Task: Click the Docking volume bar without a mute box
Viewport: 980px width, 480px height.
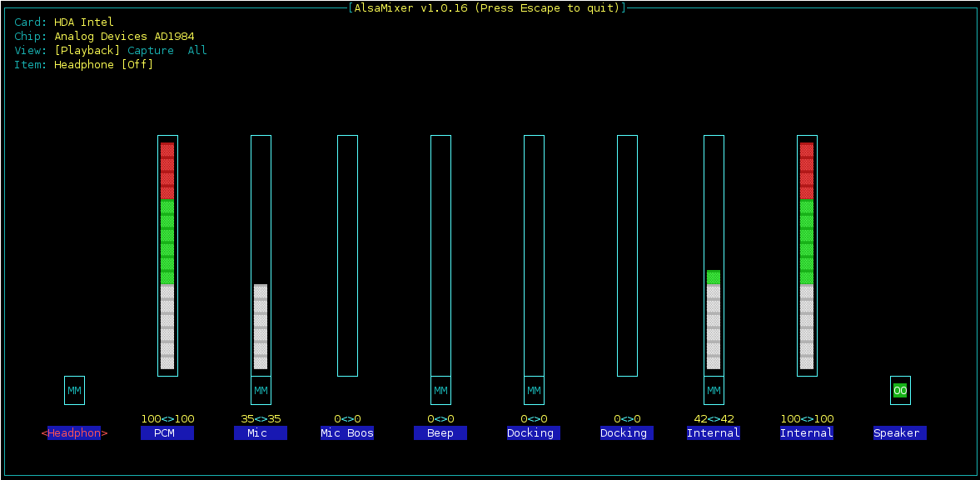Action: click(x=627, y=255)
